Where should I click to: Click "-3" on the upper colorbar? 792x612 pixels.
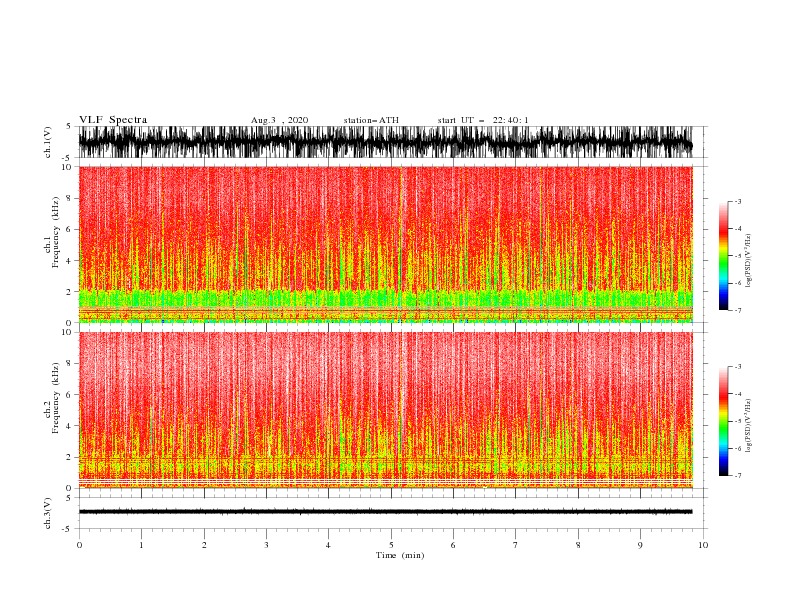coord(738,201)
